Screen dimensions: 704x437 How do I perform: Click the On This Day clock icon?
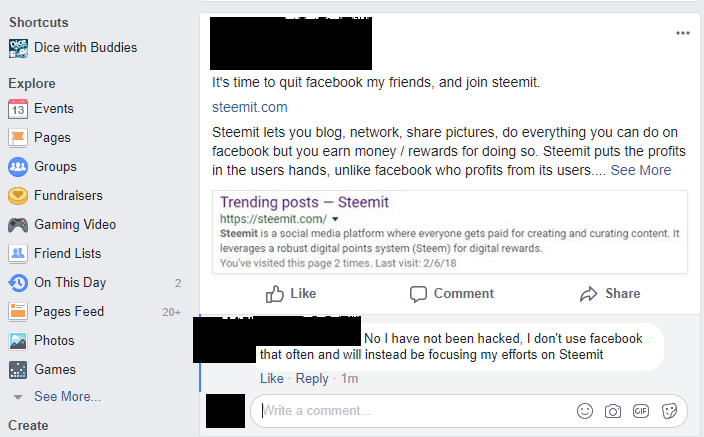click(18, 283)
